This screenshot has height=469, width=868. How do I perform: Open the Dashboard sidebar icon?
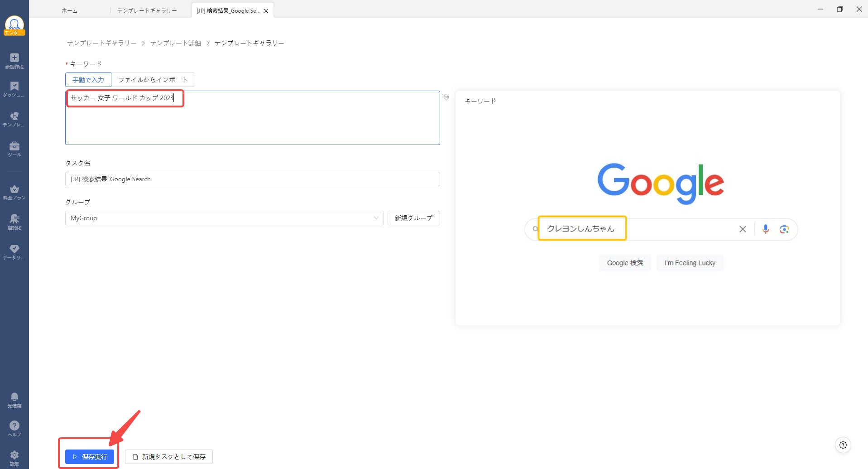(x=14, y=89)
